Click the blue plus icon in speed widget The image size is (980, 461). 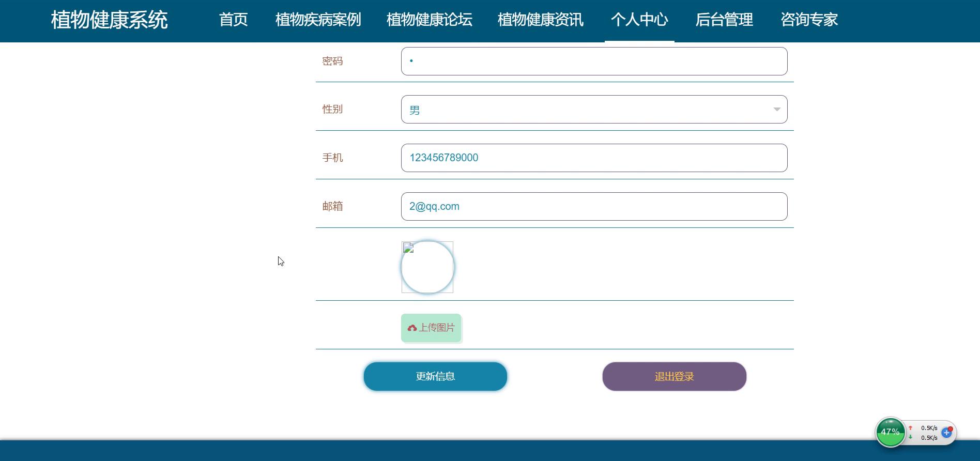pyautogui.click(x=946, y=433)
